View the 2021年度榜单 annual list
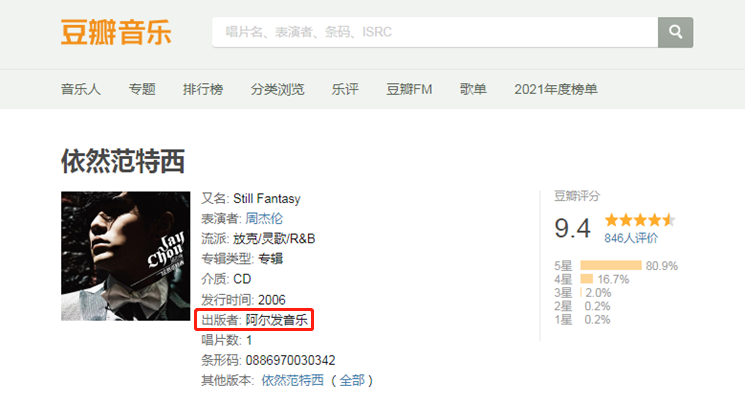 point(555,89)
